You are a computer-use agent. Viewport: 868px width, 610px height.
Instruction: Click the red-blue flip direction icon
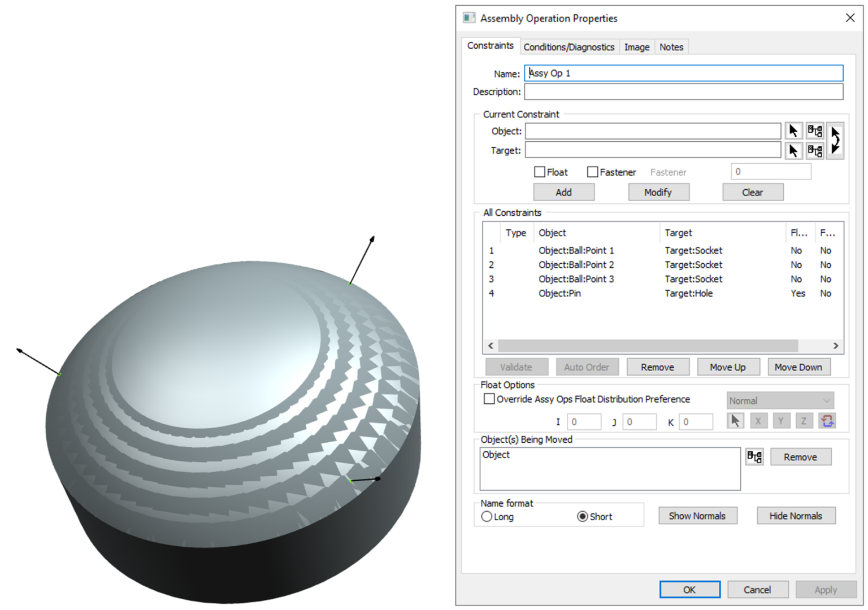[827, 420]
